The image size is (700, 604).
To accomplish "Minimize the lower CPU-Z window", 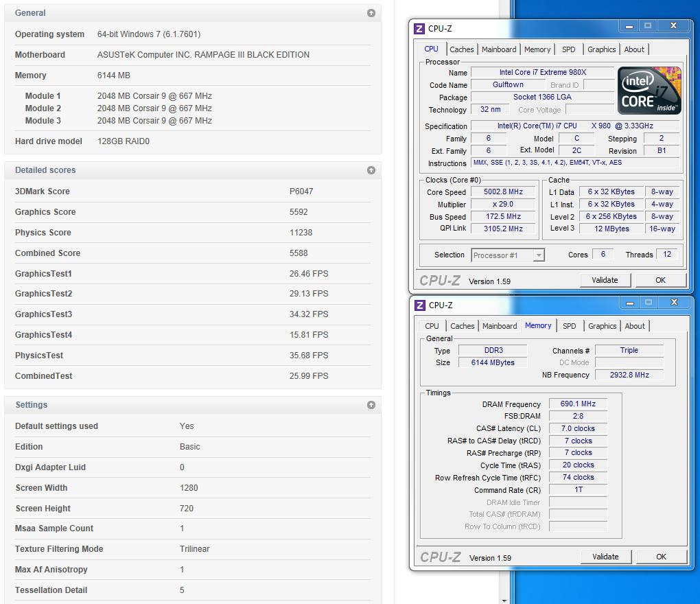I will (630, 303).
